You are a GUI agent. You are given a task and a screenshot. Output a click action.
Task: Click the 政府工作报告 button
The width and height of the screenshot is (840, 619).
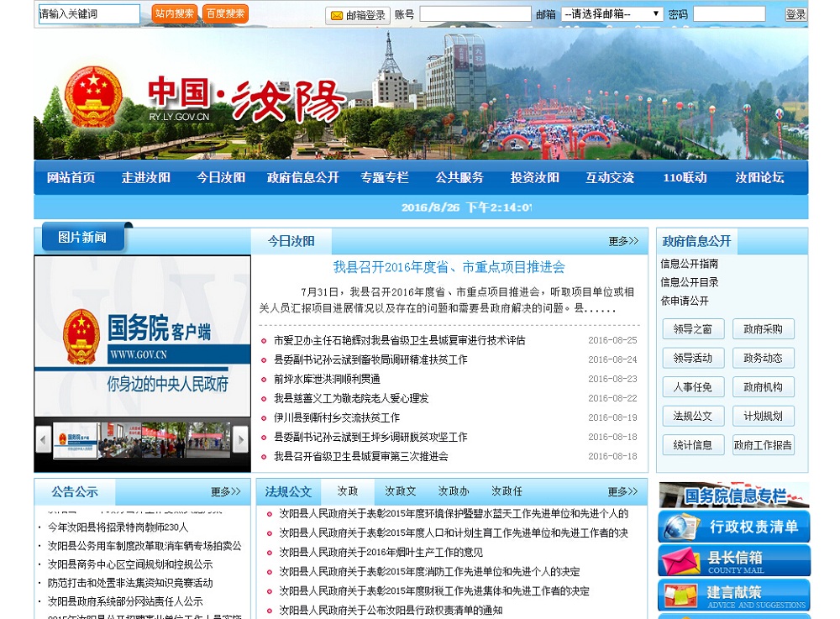point(763,445)
